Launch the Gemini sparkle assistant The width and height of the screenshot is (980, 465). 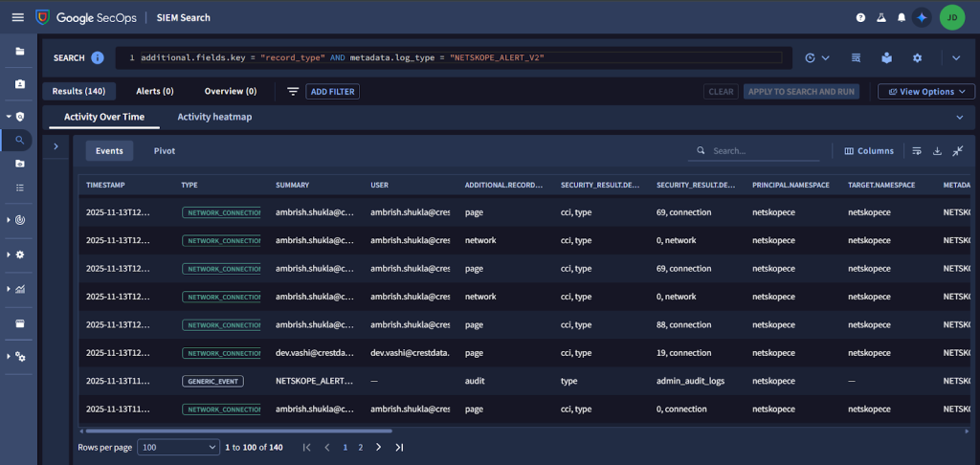click(922, 17)
